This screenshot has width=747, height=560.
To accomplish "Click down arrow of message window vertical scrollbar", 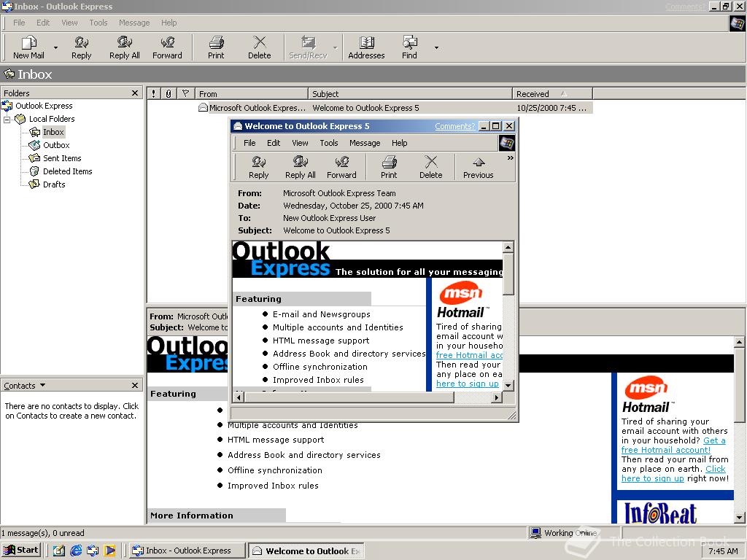I will tap(508, 386).
